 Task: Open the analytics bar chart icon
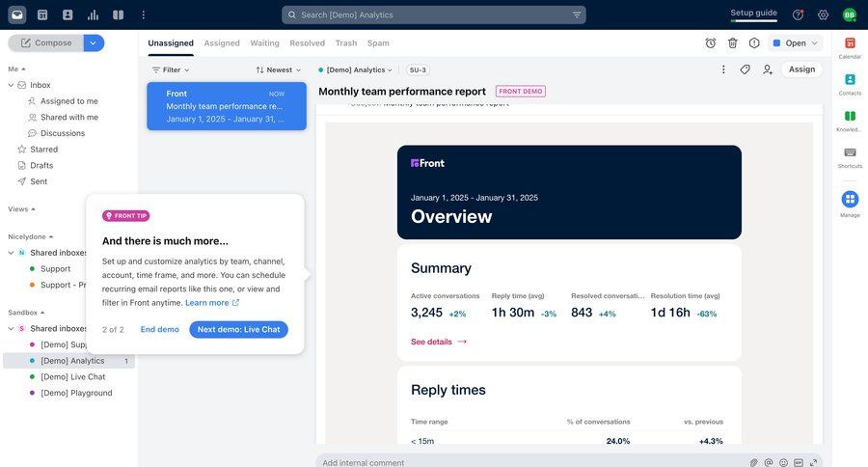(x=93, y=15)
